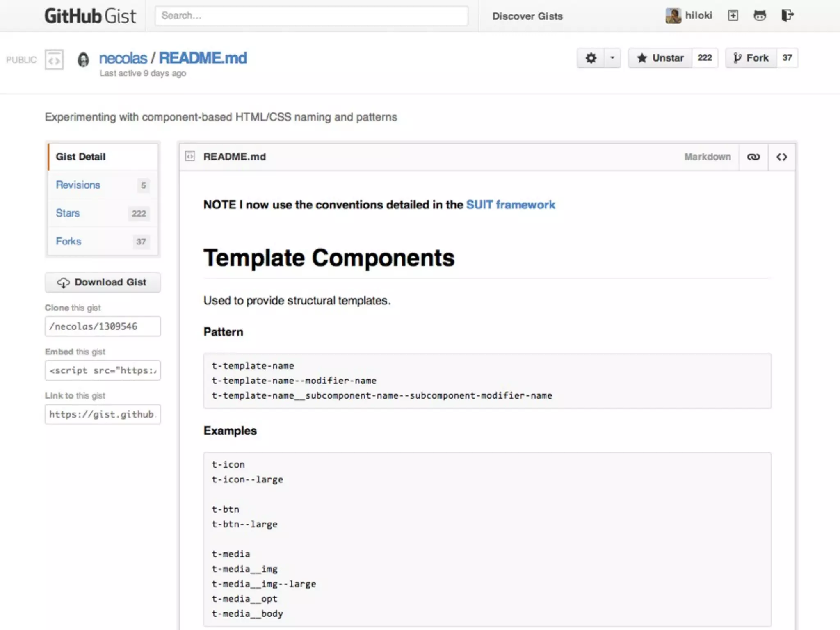Click the Pattern subheading

pos(223,332)
